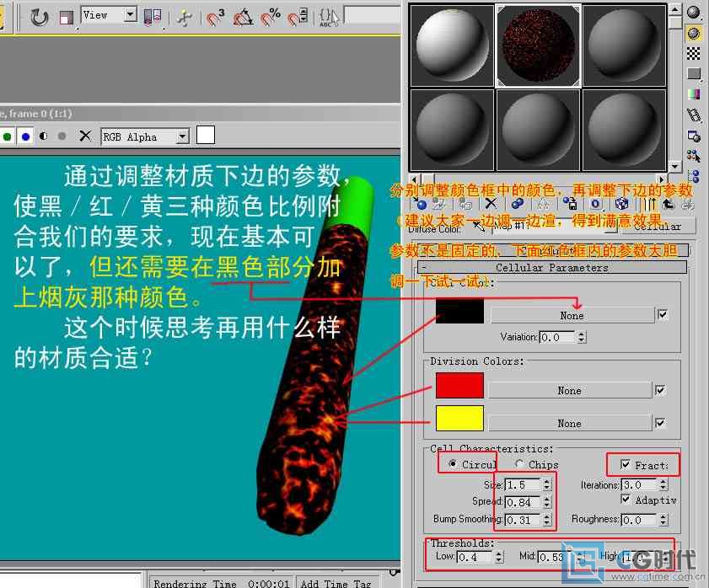The height and width of the screenshot is (588, 709).
Task: Click the Video Color Check icon
Action: (x=694, y=94)
